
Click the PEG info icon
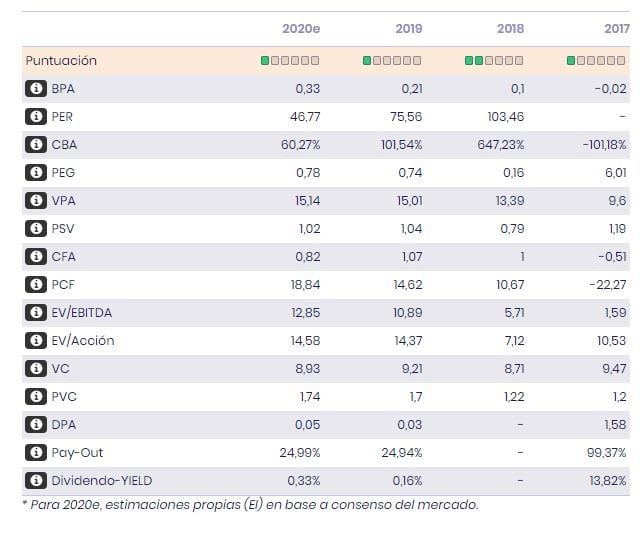pos(36,173)
